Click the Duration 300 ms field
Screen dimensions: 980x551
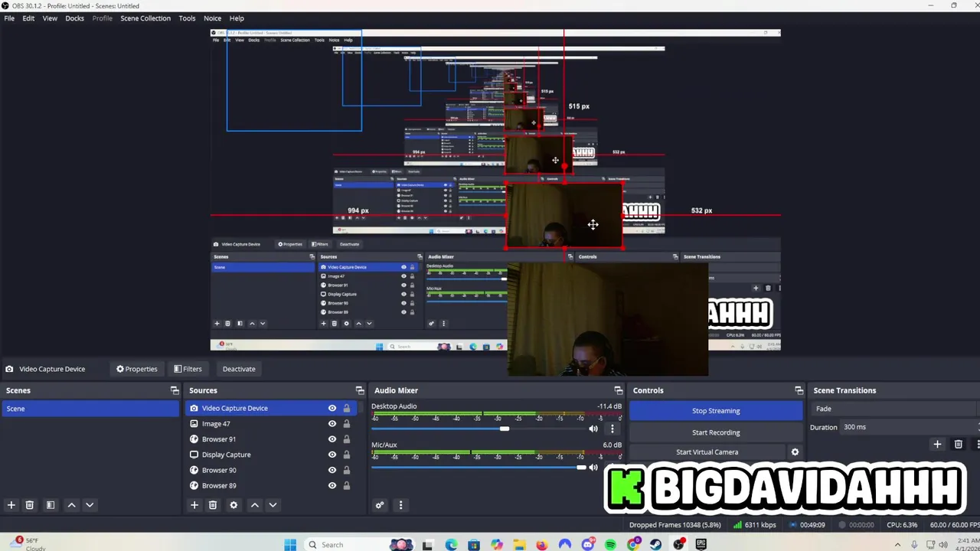(x=910, y=427)
